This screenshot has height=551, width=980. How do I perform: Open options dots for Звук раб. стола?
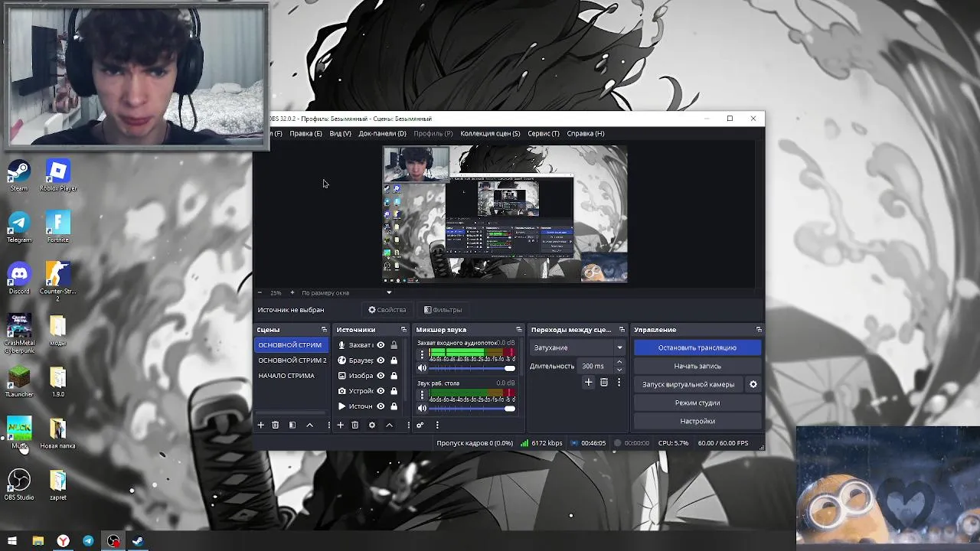point(422,394)
